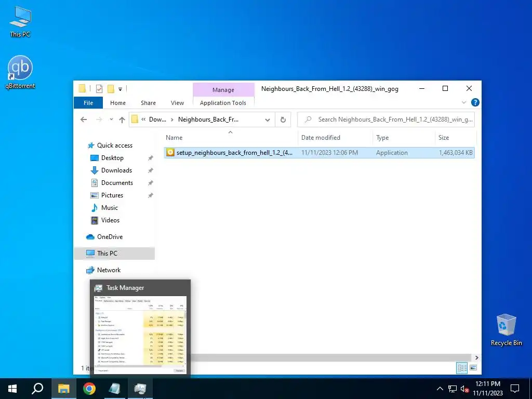Go up one folder level
The image size is (532, 399).
122,119
